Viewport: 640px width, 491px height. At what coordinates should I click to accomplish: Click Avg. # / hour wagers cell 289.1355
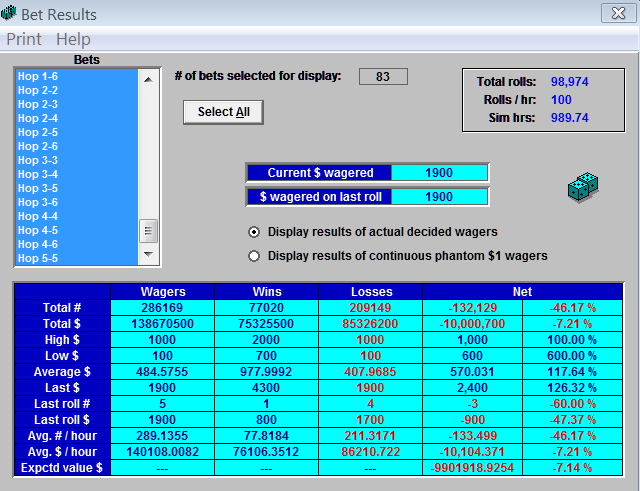(x=162, y=435)
